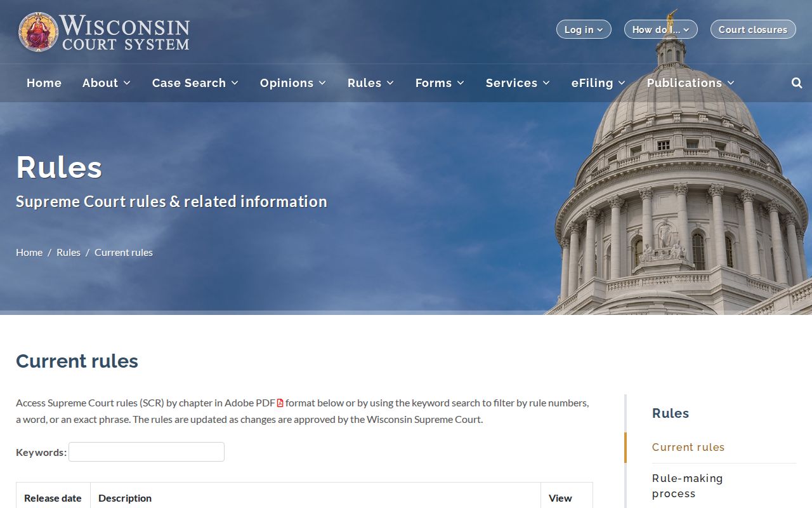Screen dimensions: 812x508
Task: Open the search magnifier icon
Action: [797, 83]
